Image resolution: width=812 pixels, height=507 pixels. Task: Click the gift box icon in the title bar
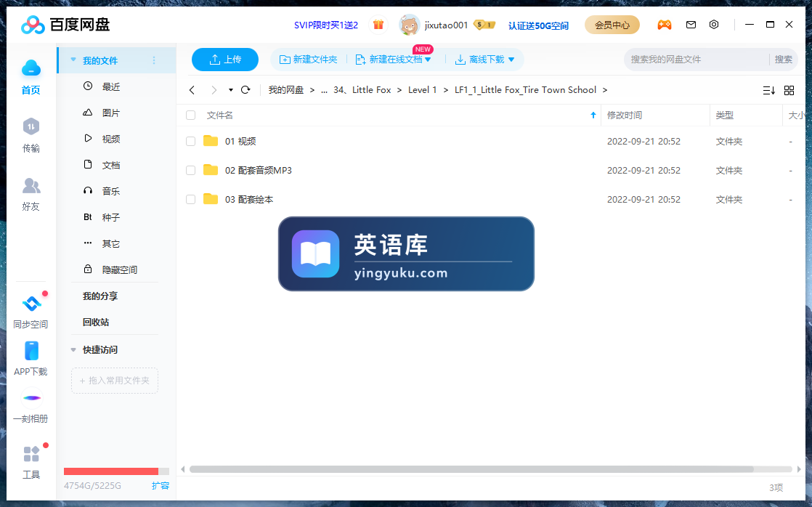point(378,25)
